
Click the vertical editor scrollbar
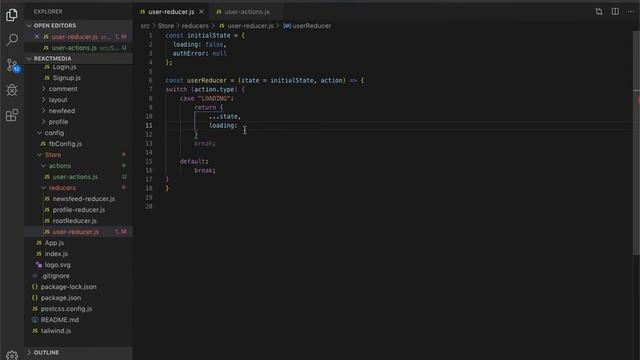pyautogui.click(x=636, y=143)
